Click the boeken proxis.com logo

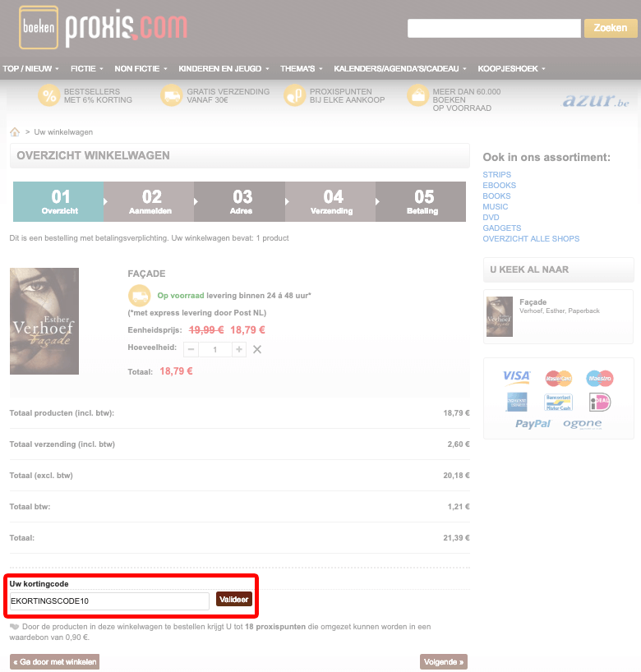[103, 27]
